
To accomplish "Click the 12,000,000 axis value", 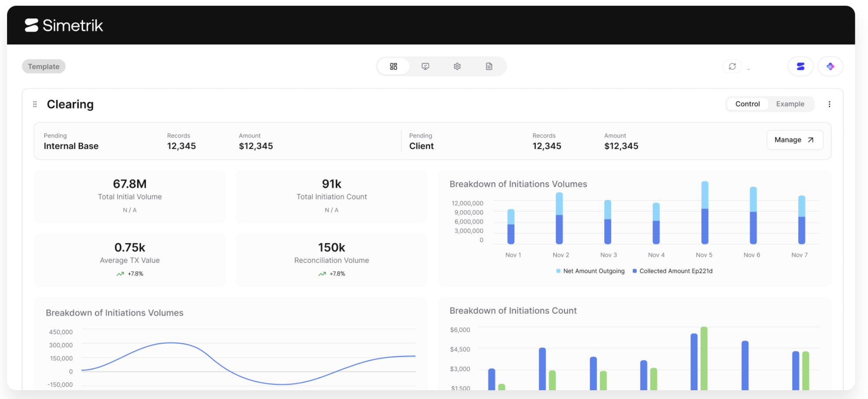I will (467, 203).
